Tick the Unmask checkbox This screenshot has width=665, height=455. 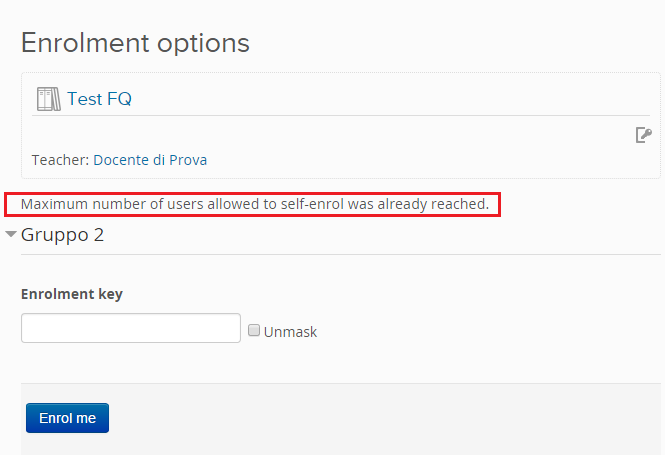(x=254, y=330)
